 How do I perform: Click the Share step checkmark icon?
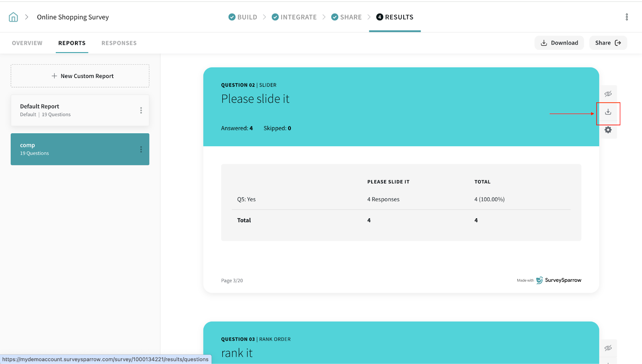(335, 17)
